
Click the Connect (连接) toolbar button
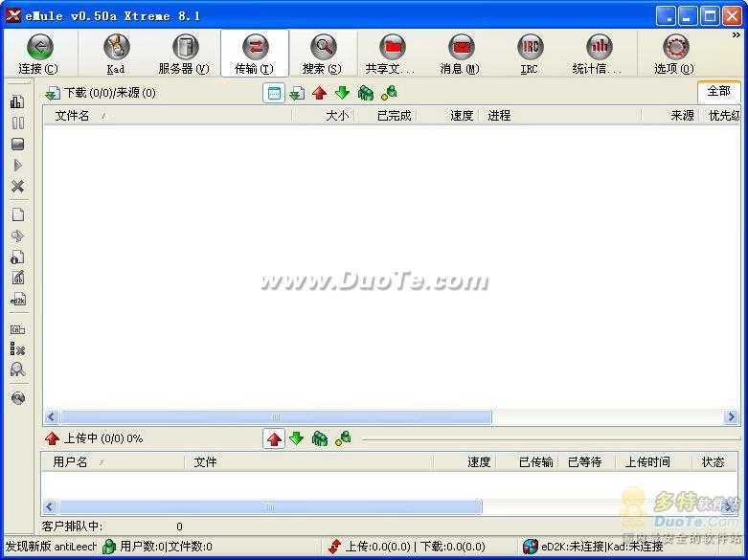point(39,53)
